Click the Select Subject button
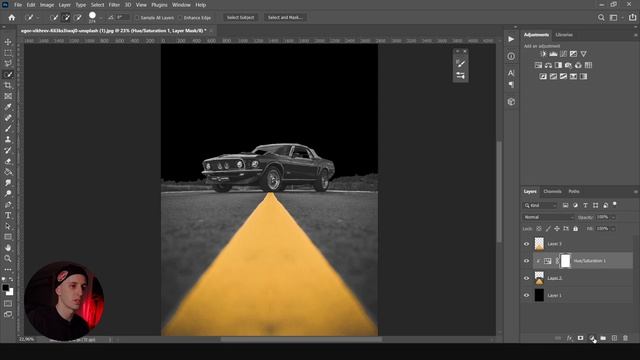Screen dimensions: 640x360 click(x=240, y=18)
